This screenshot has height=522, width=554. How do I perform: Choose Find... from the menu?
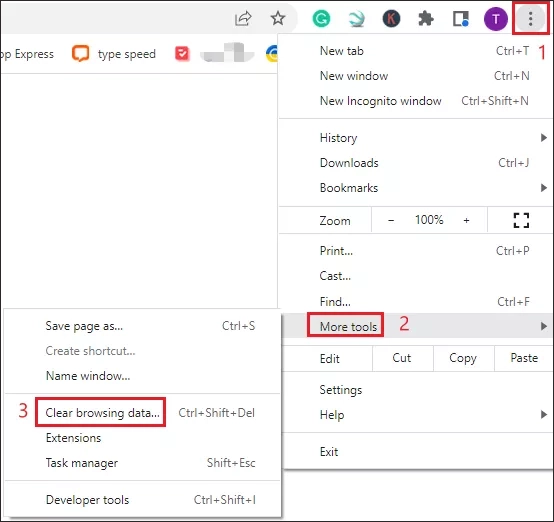[416, 301]
